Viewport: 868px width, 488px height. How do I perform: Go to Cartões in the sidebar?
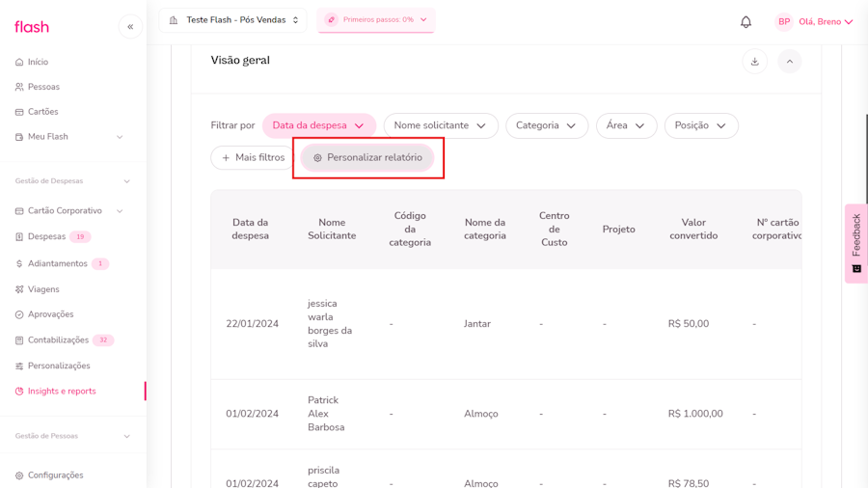pos(43,112)
